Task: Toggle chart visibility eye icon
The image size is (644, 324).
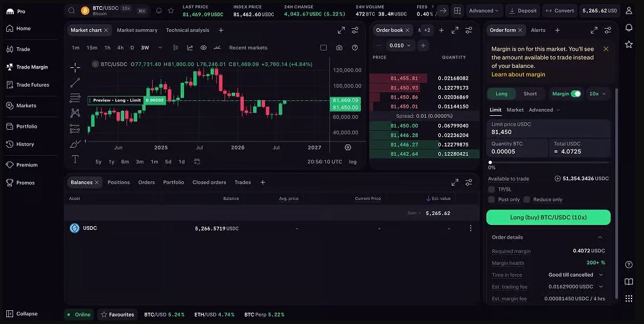Action: 203,47
